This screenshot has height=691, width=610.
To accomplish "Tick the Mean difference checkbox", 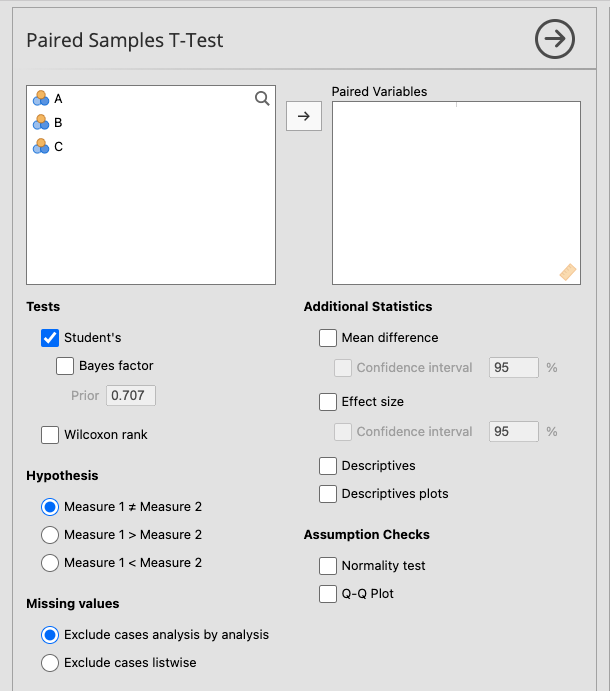I will click(328, 338).
